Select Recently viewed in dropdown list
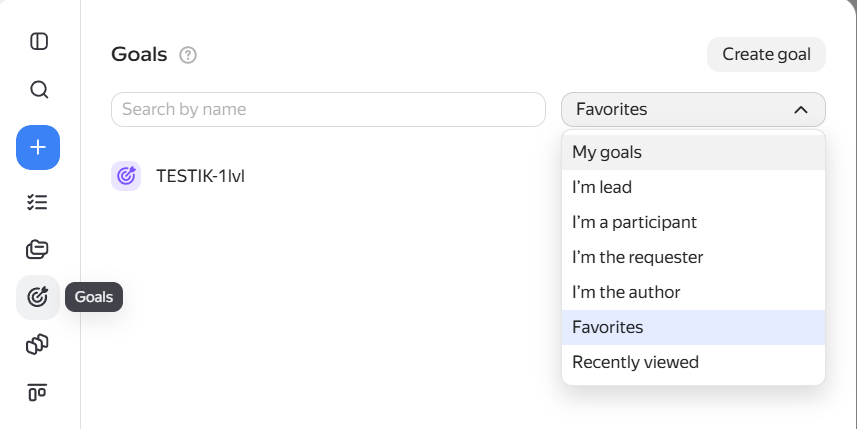The width and height of the screenshot is (857, 429). [693, 362]
